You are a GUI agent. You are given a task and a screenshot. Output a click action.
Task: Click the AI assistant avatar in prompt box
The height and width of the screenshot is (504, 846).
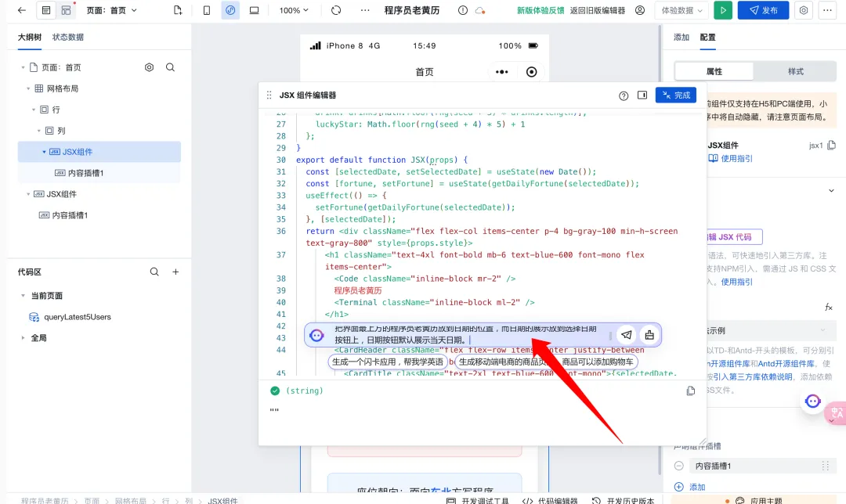tap(316, 335)
